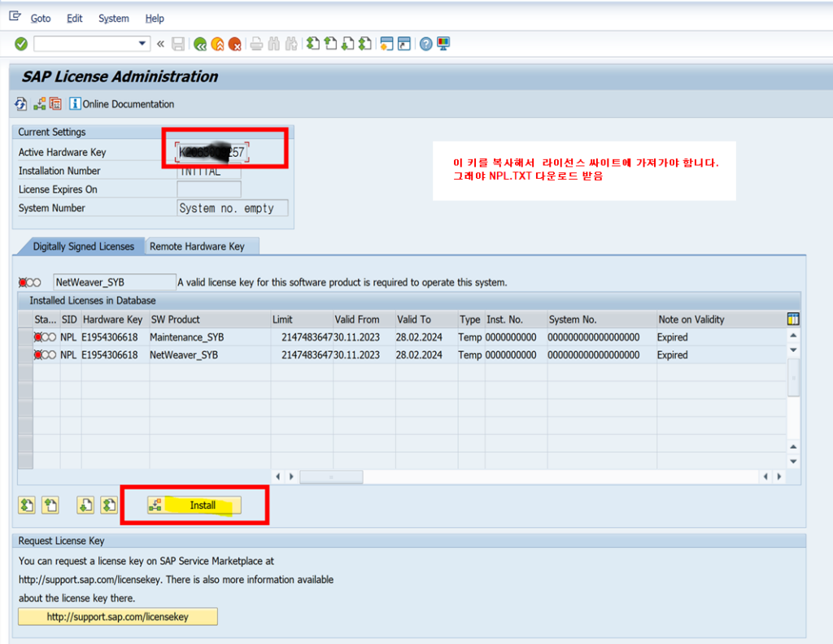Click the previous page icon below the table

click(50, 505)
